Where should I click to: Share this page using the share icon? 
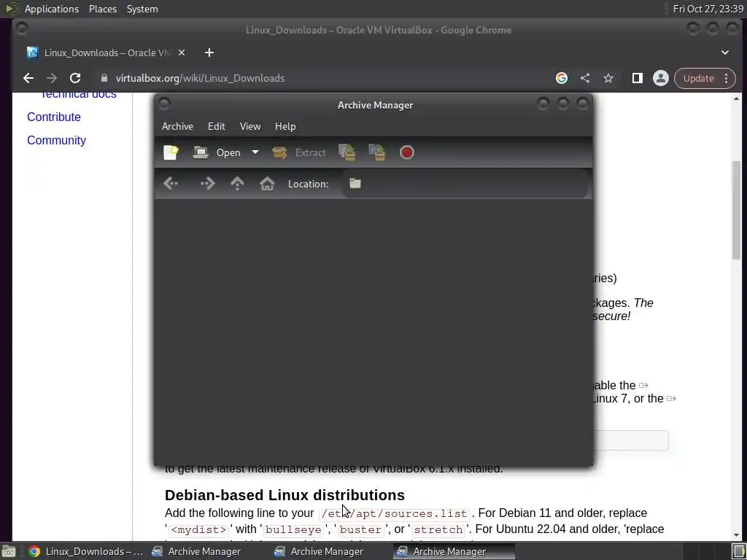(x=585, y=78)
